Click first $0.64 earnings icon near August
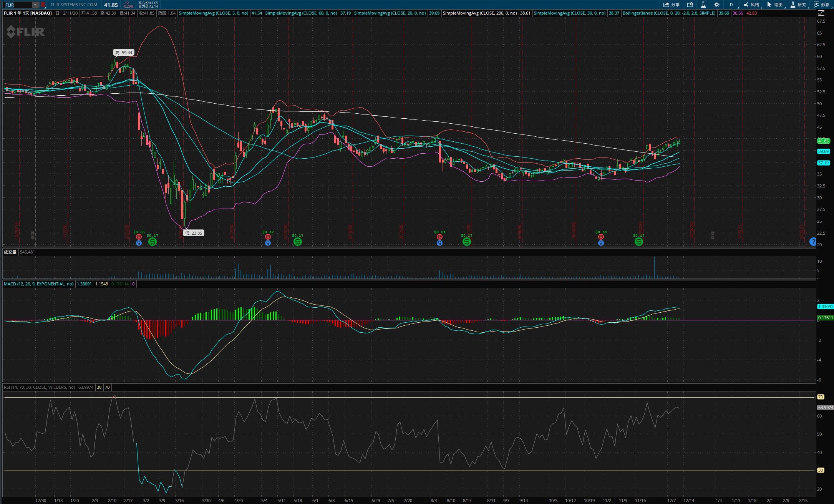The width and height of the screenshot is (834, 504). [x=440, y=237]
